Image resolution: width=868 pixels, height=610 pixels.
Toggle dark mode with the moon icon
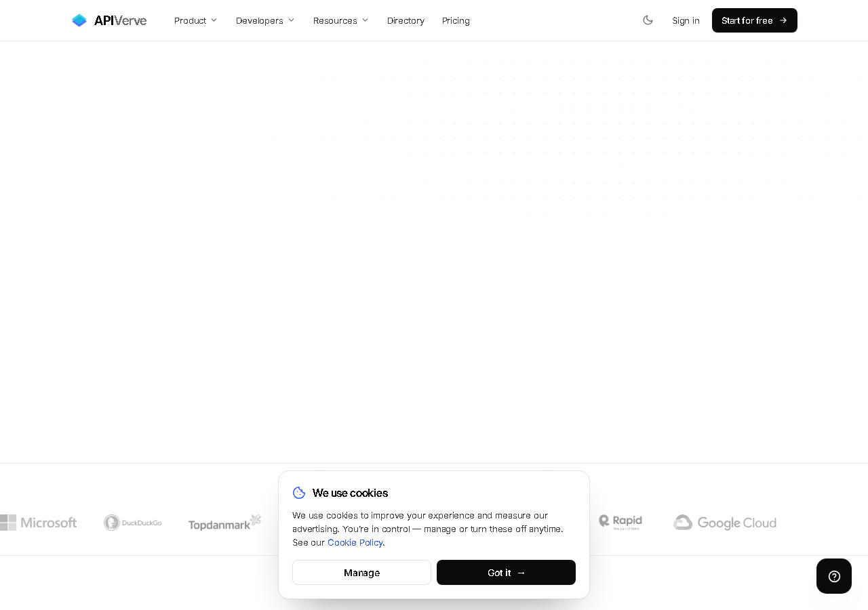coord(648,20)
